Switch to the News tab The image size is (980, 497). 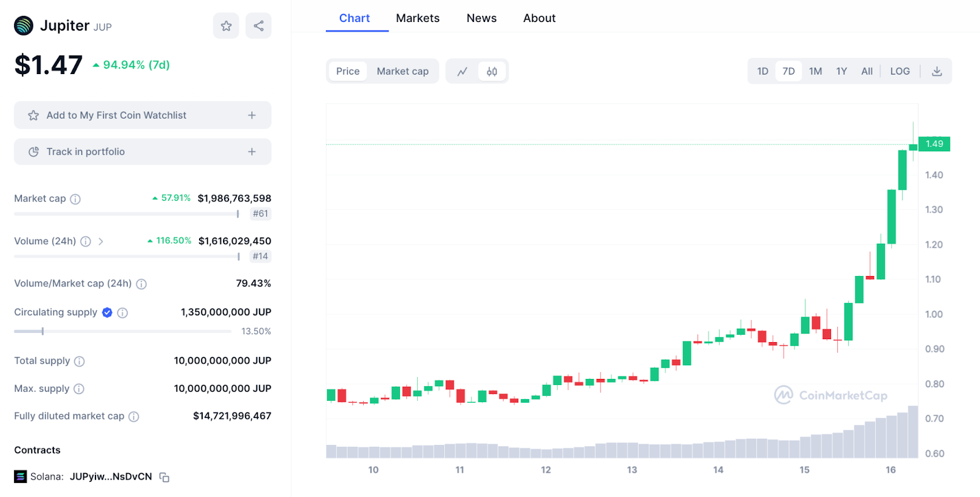click(x=481, y=18)
